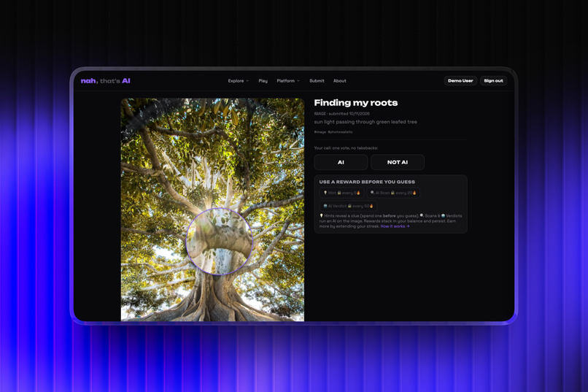Use the locked AI Scan reward
Screen dimensions: 588x392
(393, 193)
